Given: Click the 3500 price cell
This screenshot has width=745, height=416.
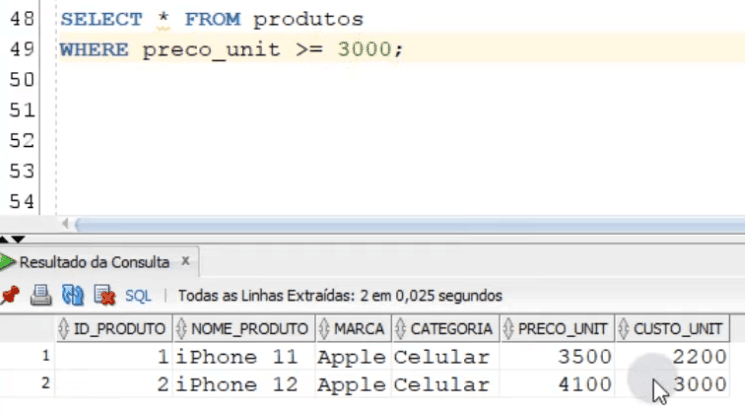Looking at the screenshot, I should pyautogui.click(x=557, y=357).
